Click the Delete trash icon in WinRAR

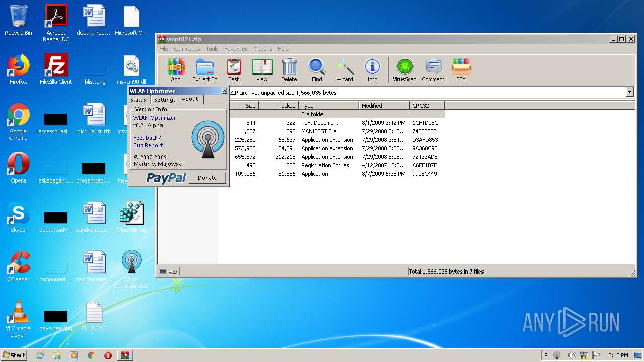point(289,70)
